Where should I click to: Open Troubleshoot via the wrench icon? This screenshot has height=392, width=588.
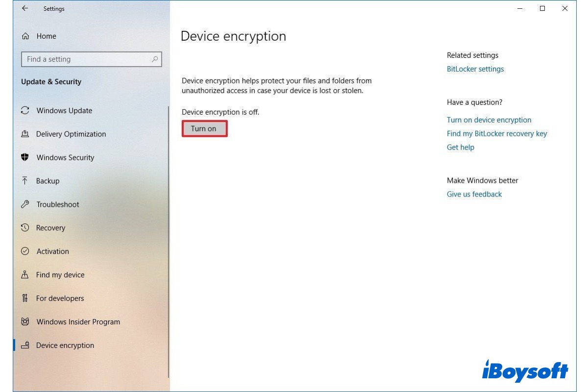tap(25, 204)
